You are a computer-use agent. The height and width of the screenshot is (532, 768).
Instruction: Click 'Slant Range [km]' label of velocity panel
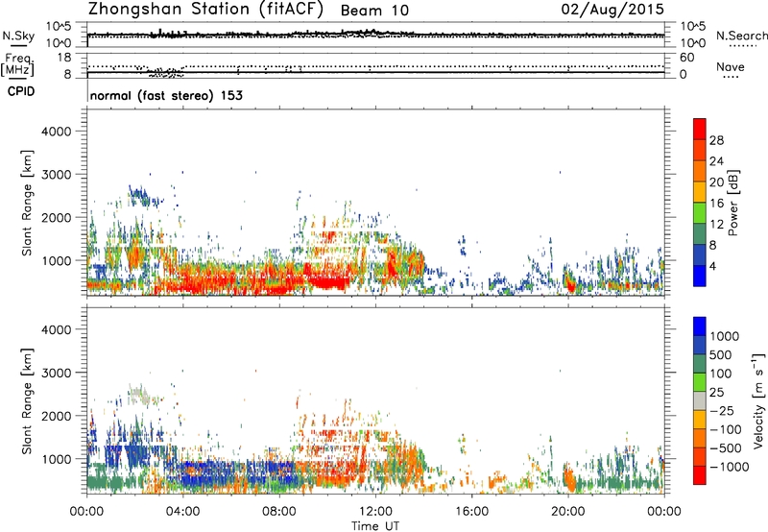click(x=27, y=401)
